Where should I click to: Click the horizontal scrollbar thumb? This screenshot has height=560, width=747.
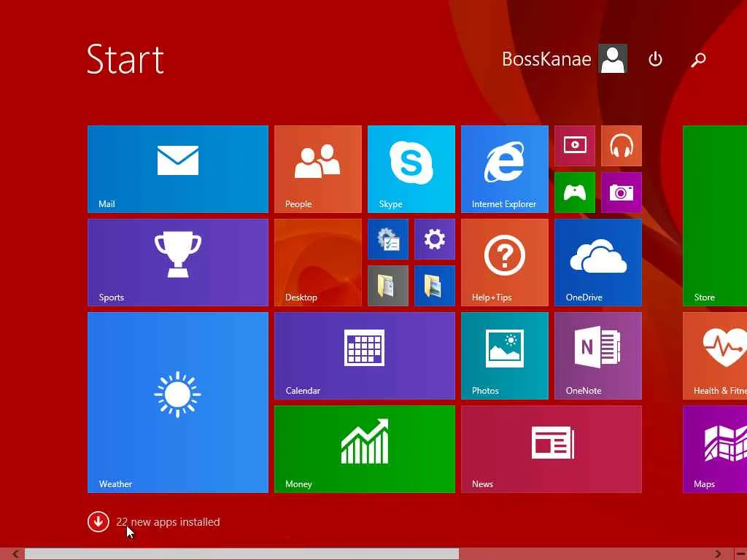241,554
